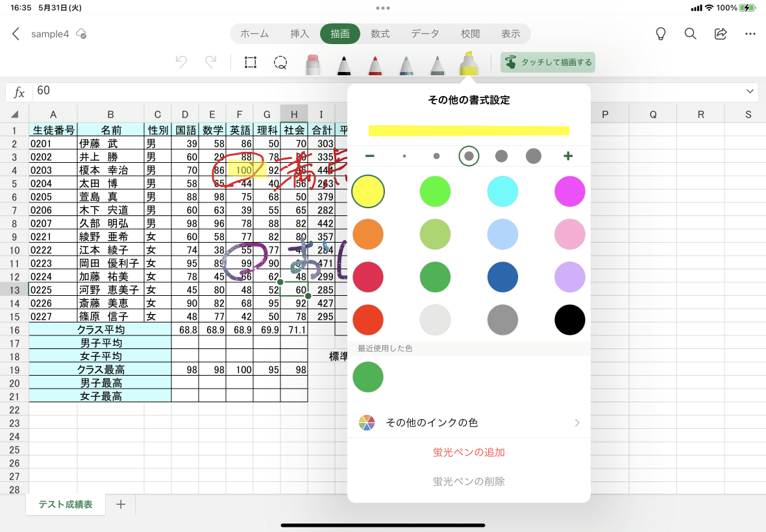Tap the select-all corner triangle
The height and width of the screenshot is (532, 766).
tap(15, 115)
